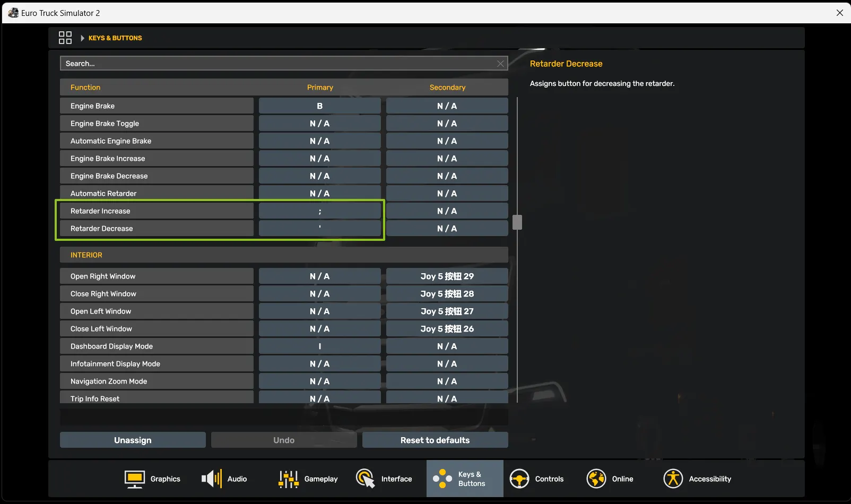Screen dimensions: 851x504
Task: Select Engine Brake secondary binding
Action: [x=447, y=106]
